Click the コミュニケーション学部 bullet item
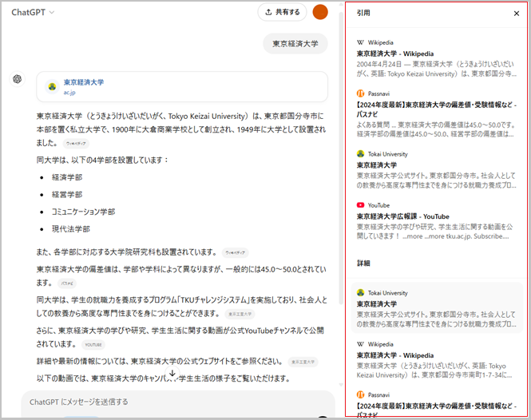The image size is (531, 420). click(83, 212)
